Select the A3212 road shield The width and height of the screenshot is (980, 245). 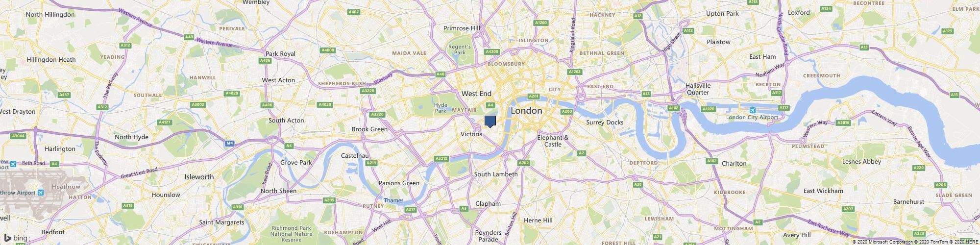click(x=441, y=158)
